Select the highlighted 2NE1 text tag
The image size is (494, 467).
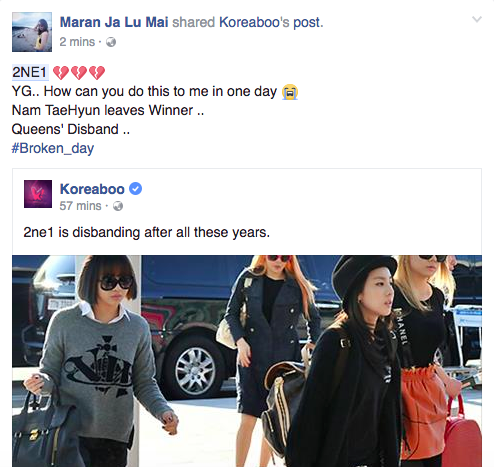(x=30, y=72)
